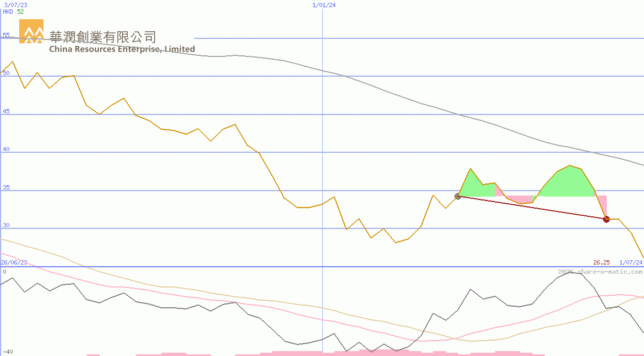Image resolution: width=644 pixels, height=356 pixels.
Task: Click the 35 price axis label
Action: click(6, 187)
